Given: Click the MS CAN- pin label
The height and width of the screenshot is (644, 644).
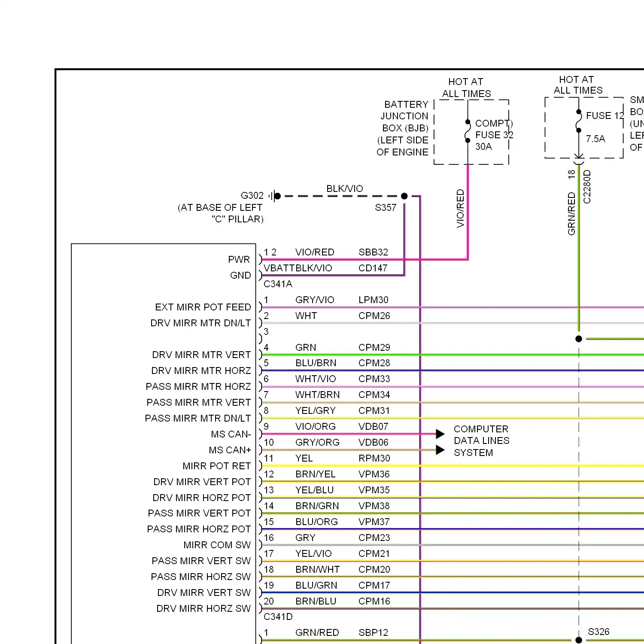Looking at the screenshot, I should (x=231, y=434).
